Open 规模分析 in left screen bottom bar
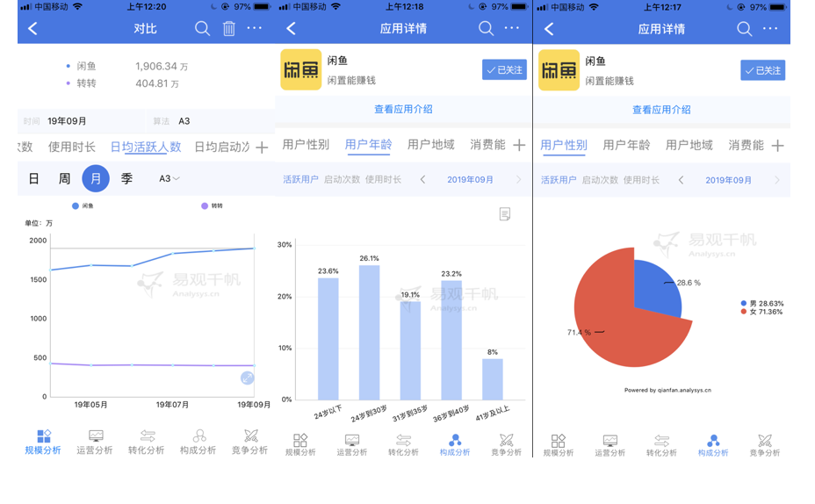The image size is (815, 504). tap(43, 443)
